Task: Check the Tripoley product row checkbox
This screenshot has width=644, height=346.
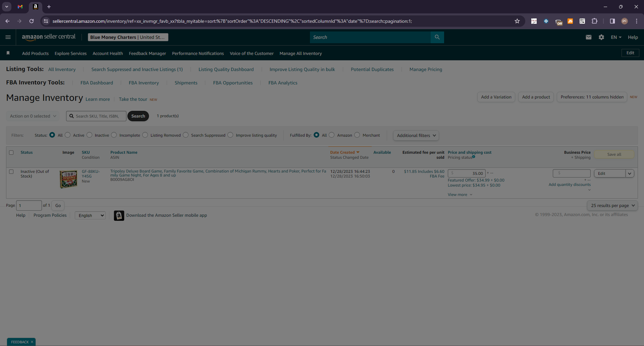Action: tap(11, 171)
